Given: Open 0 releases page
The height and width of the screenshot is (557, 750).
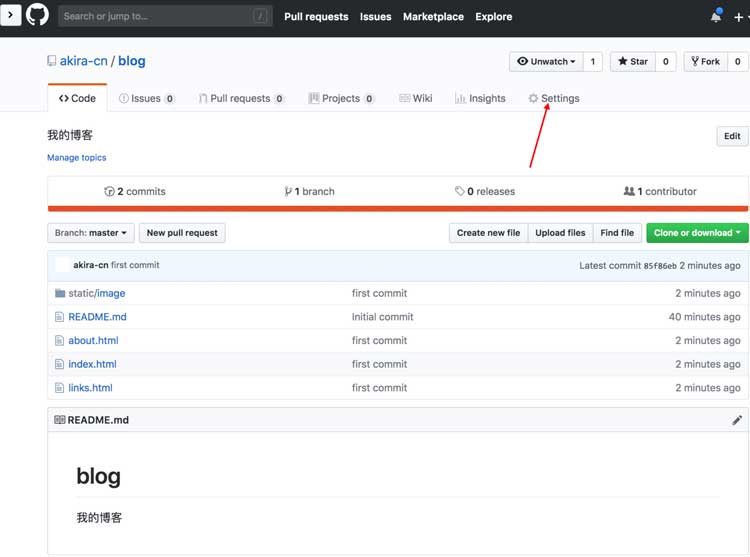Looking at the screenshot, I should (485, 192).
